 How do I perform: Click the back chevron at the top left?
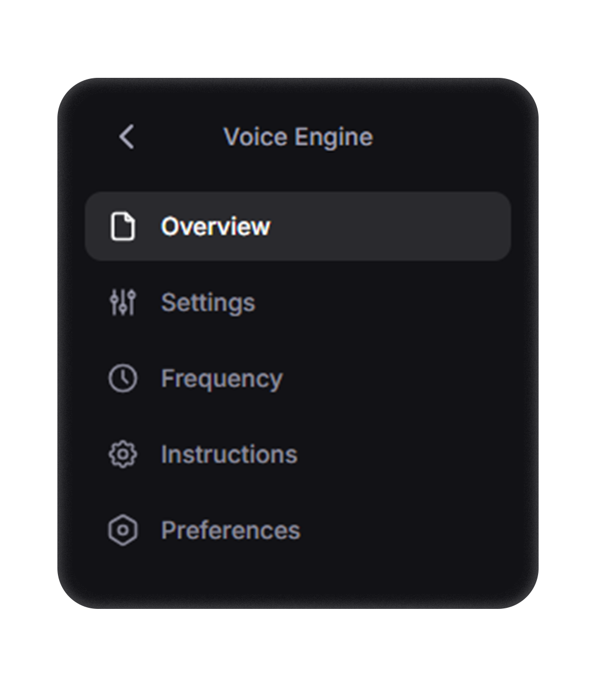(127, 137)
